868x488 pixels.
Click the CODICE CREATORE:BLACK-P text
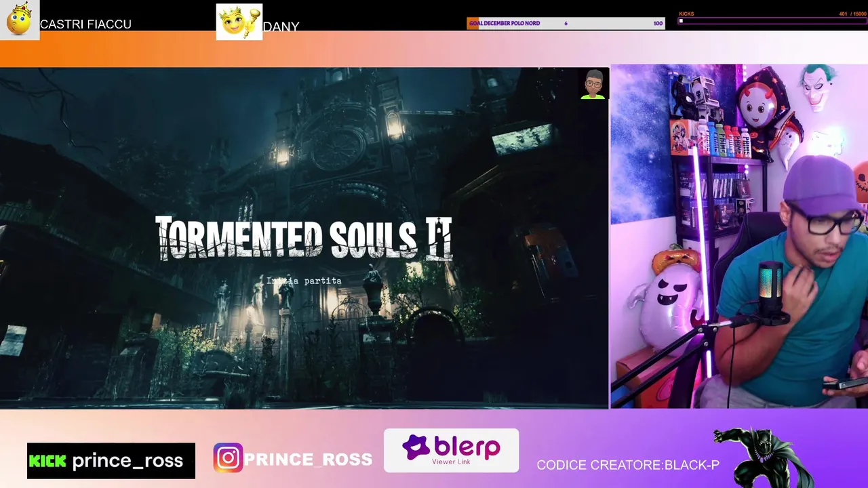(628, 465)
